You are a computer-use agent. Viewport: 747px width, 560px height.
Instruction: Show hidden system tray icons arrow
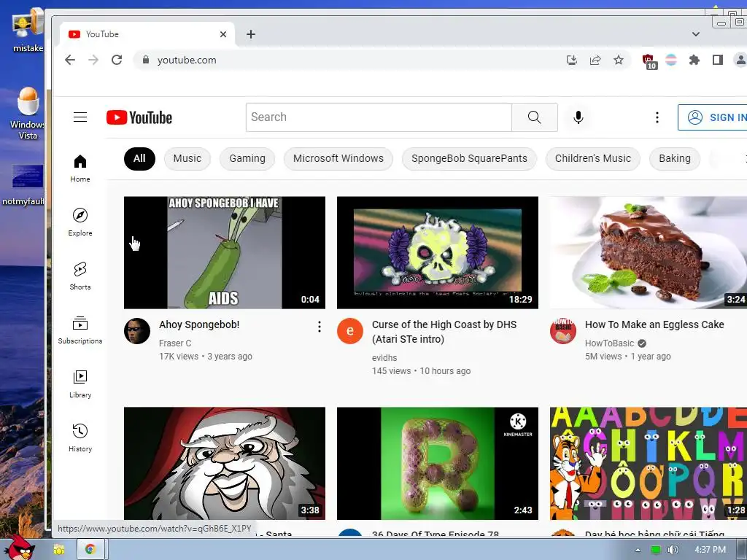point(638,550)
